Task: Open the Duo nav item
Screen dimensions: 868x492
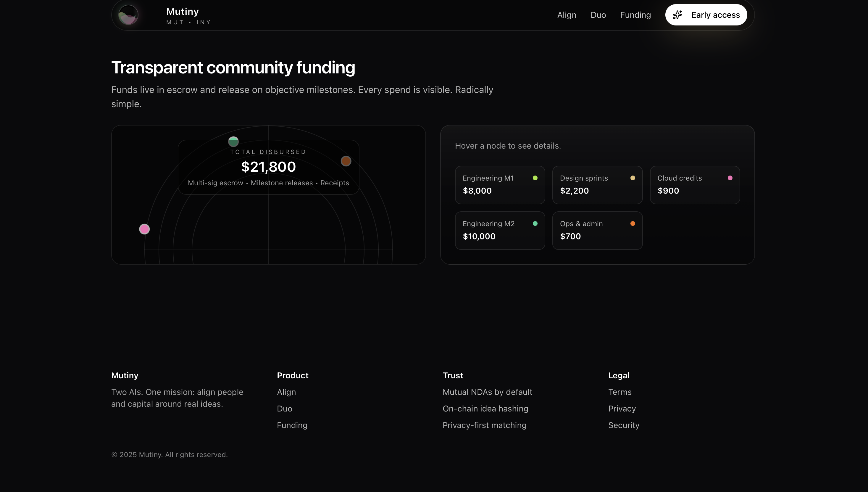Action: click(x=598, y=15)
